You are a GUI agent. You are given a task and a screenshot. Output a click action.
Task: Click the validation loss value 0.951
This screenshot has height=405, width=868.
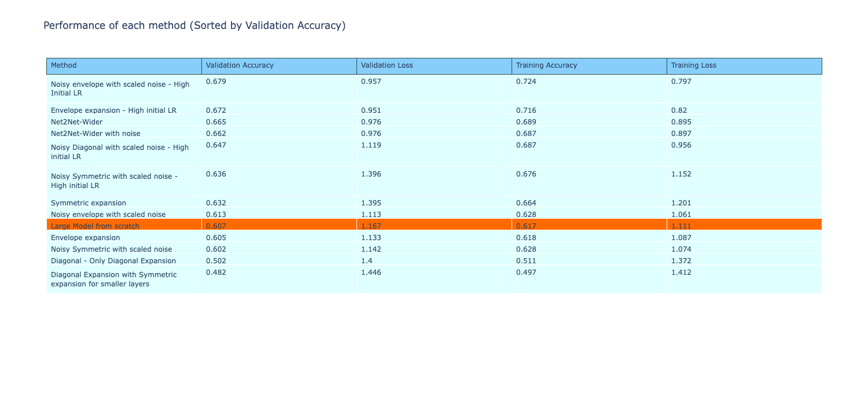click(371, 110)
